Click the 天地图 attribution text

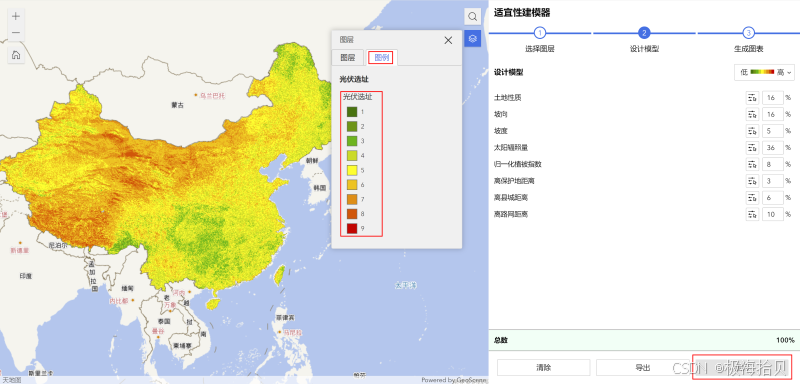point(11,380)
